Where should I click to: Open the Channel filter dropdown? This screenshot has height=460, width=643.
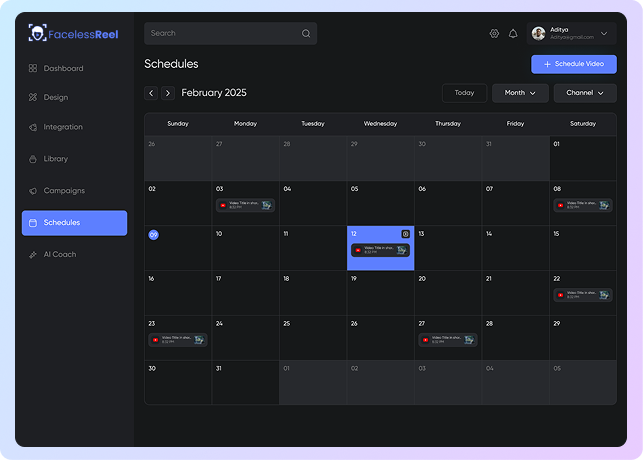coord(585,93)
